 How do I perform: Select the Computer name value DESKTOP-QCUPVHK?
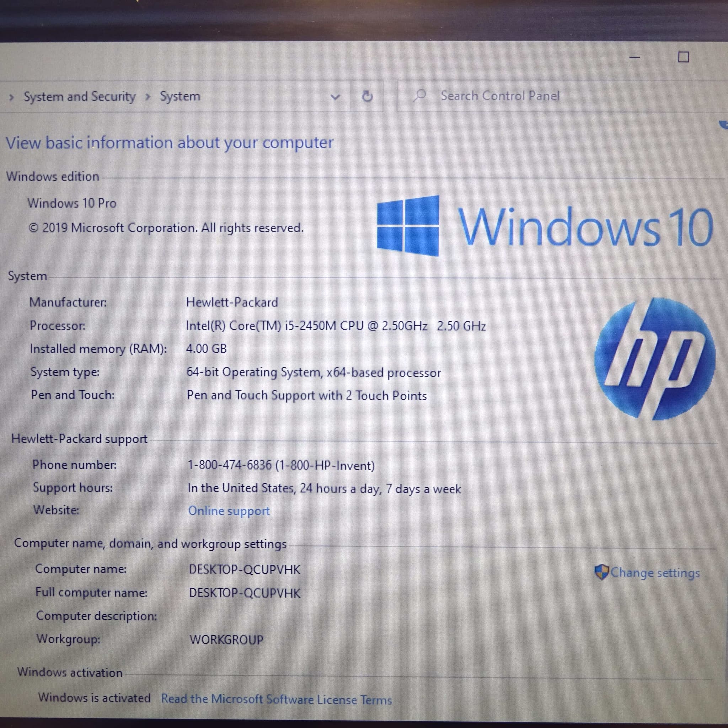[x=245, y=569]
